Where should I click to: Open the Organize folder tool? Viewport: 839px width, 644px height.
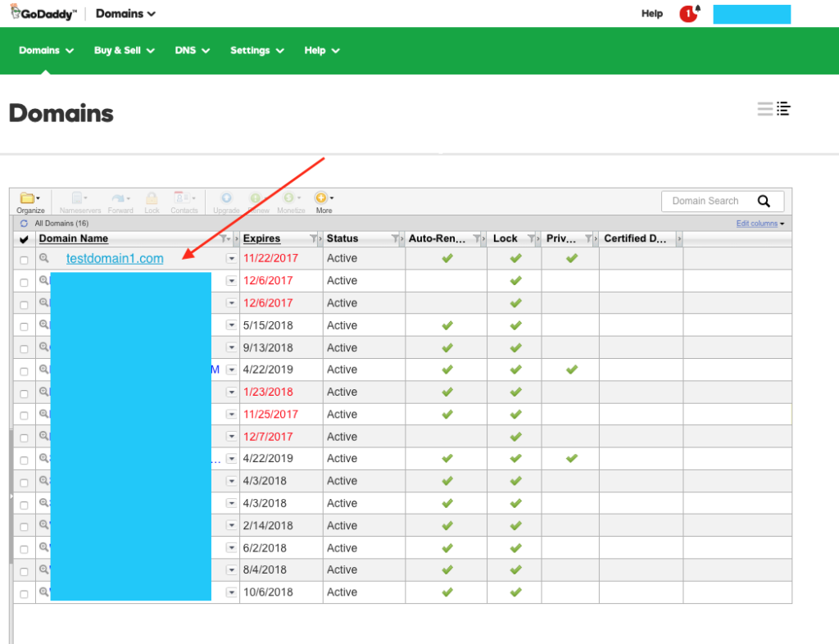(x=30, y=202)
